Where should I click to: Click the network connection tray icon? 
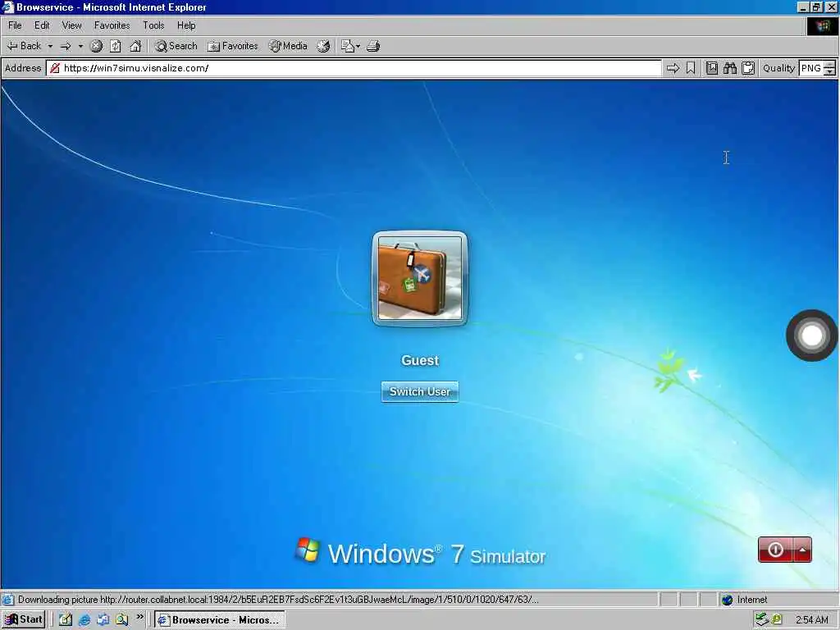(762, 620)
